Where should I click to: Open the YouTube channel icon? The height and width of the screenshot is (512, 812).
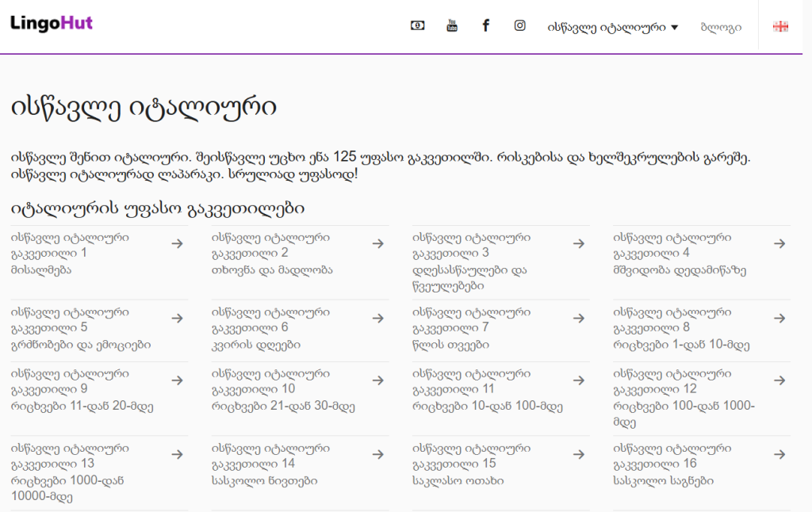(x=452, y=25)
